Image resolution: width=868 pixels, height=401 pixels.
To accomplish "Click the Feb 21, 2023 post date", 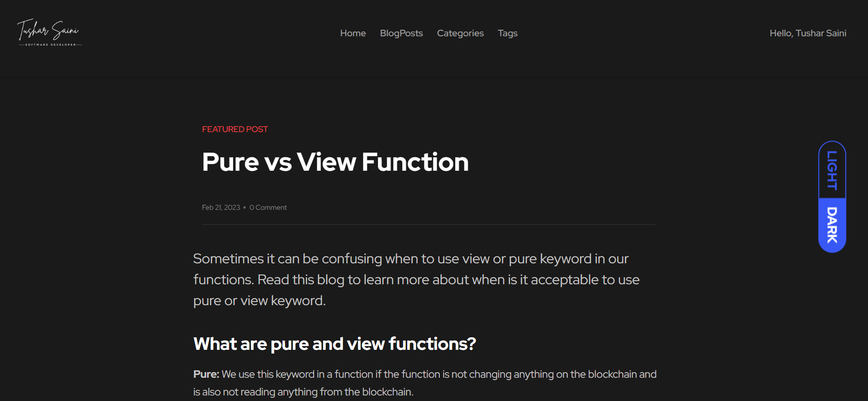I will click(221, 207).
